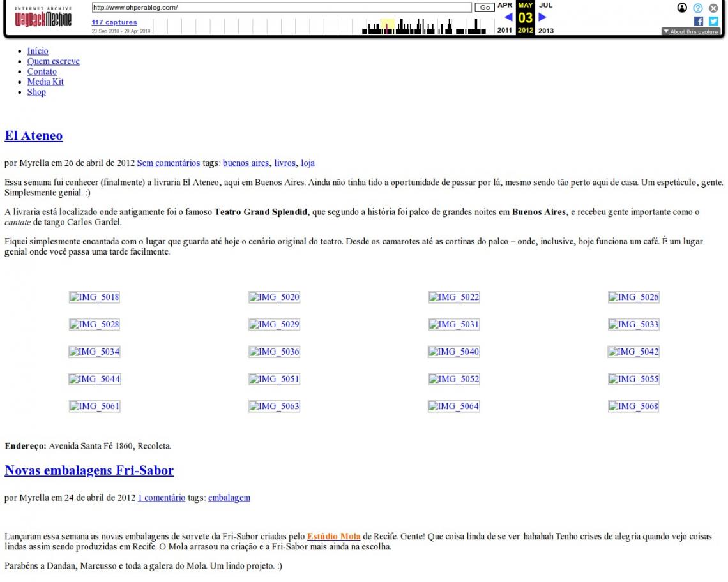Open thumbnail IMG_5042
This screenshot has height=582, width=728.
coord(633,352)
